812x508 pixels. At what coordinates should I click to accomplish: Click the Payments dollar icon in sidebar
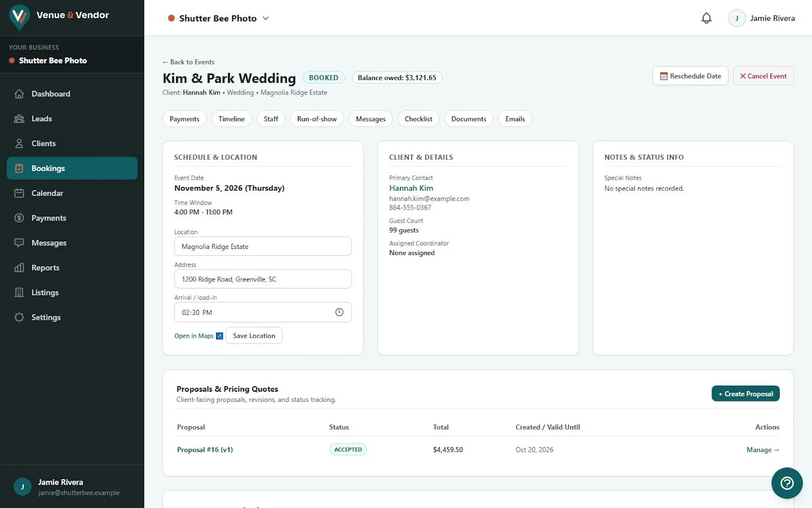pyautogui.click(x=19, y=218)
